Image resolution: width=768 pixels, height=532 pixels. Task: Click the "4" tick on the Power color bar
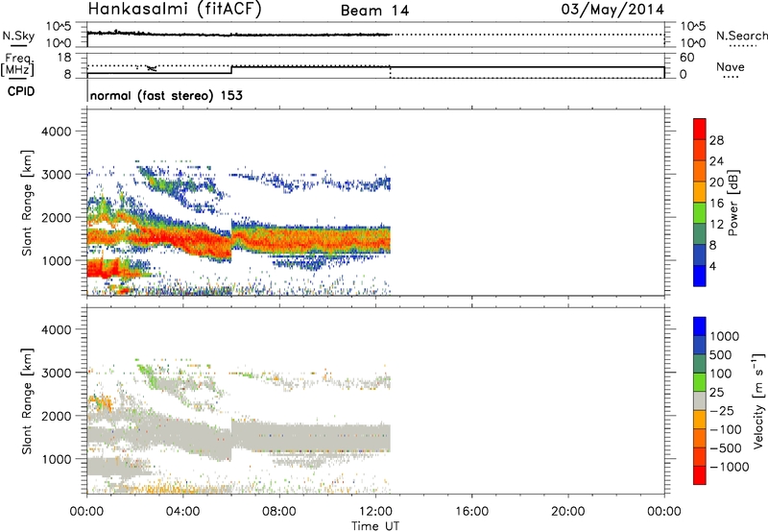click(712, 266)
